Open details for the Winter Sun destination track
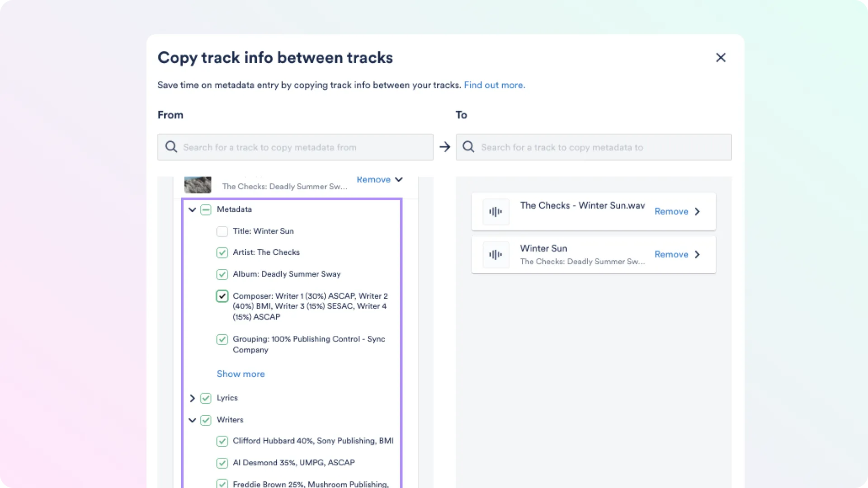 click(697, 254)
